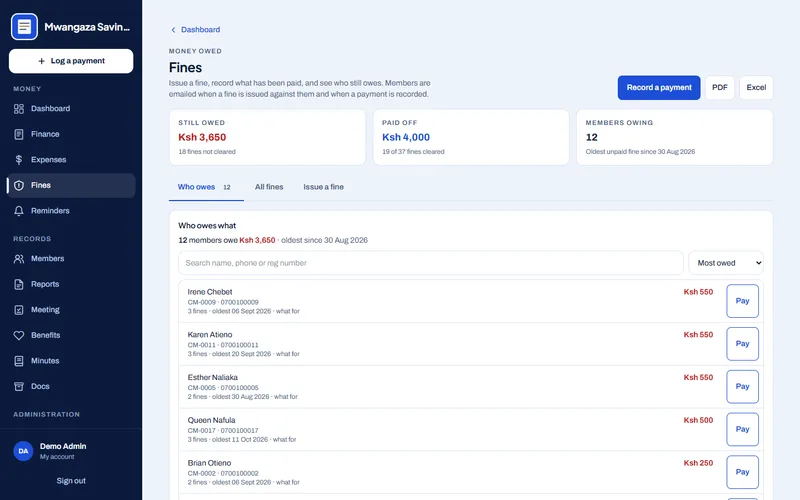Focus the search name, phone field
Screen dimensions: 800x500
tap(431, 263)
